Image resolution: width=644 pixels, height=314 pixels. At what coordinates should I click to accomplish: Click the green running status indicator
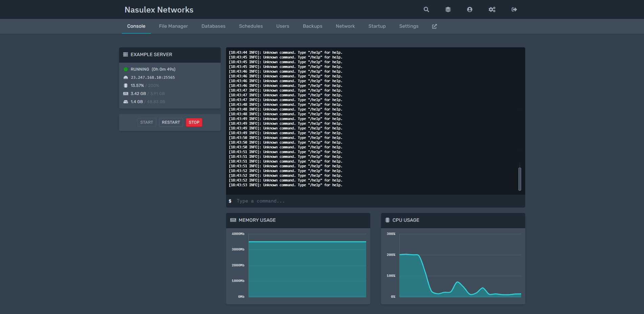click(126, 69)
